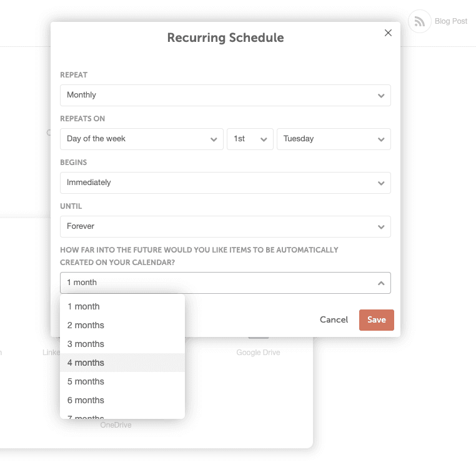Click the Cancel button
This screenshot has height=462, width=476.
point(334,319)
